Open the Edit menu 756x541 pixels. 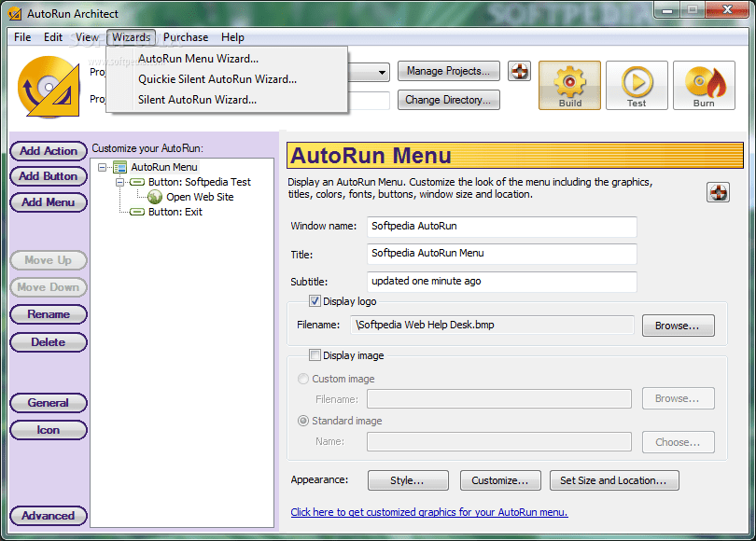[x=53, y=37]
